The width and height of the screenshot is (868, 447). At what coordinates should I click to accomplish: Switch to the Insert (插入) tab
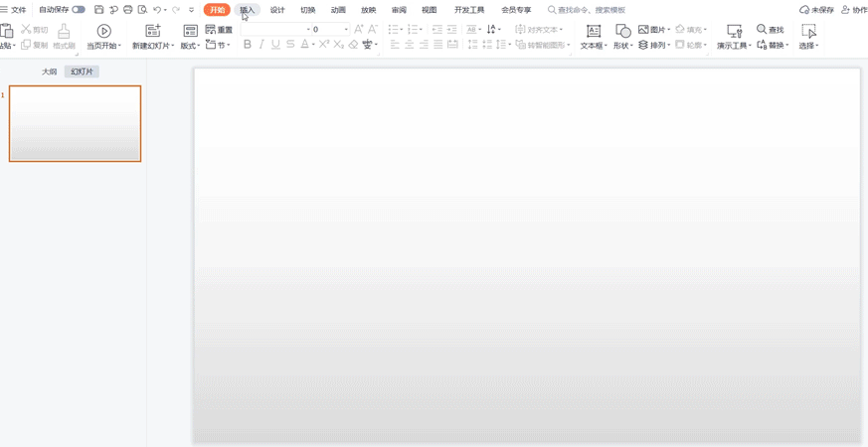(x=247, y=10)
